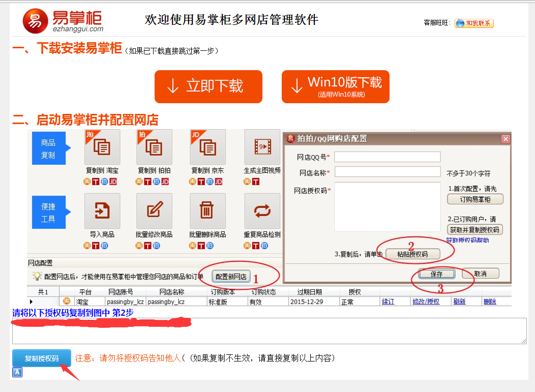Click the 续订 renew link
This screenshot has height=392, width=535.
point(388,301)
